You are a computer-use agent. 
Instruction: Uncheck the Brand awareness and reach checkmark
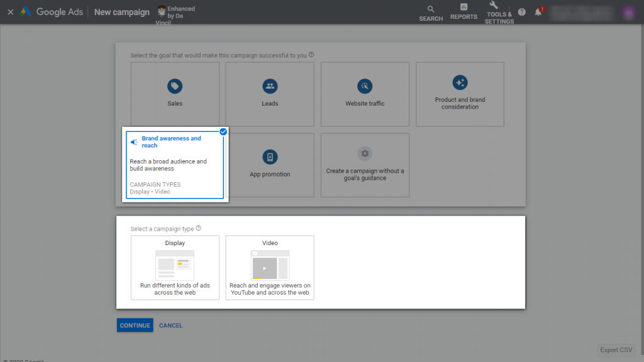coord(223,132)
